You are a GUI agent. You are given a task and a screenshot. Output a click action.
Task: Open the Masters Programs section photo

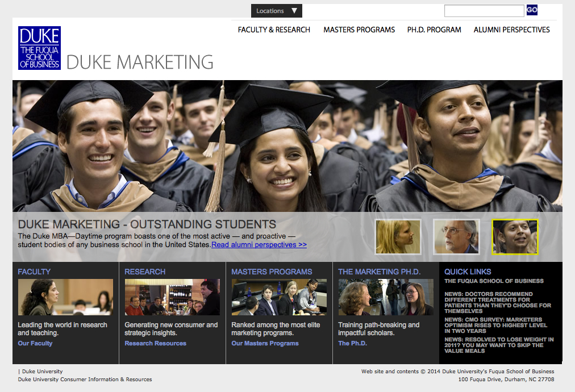pyautogui.click(x=279, y=297)
